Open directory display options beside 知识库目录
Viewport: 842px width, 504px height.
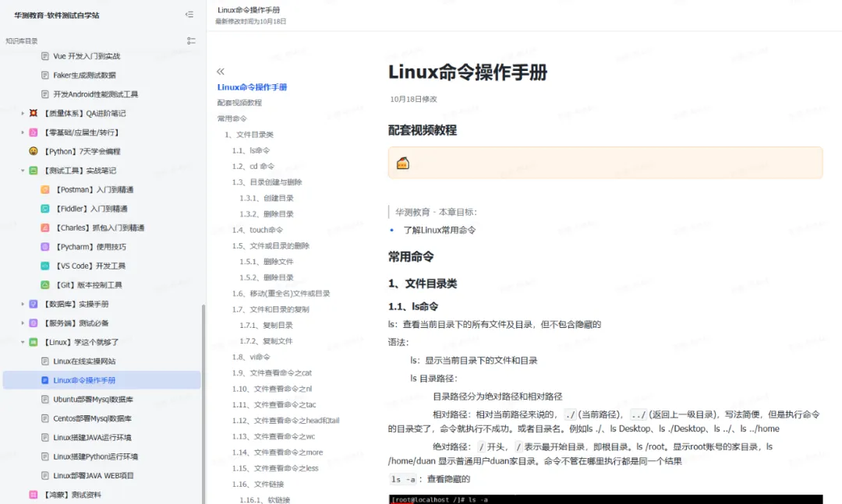pos(192,41)
